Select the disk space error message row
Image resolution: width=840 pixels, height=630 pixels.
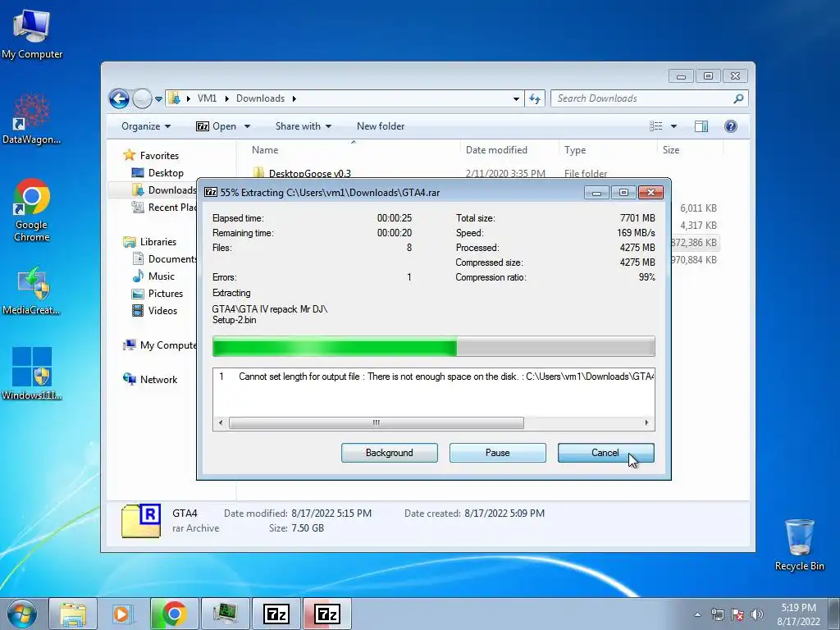tap(433, 377)
